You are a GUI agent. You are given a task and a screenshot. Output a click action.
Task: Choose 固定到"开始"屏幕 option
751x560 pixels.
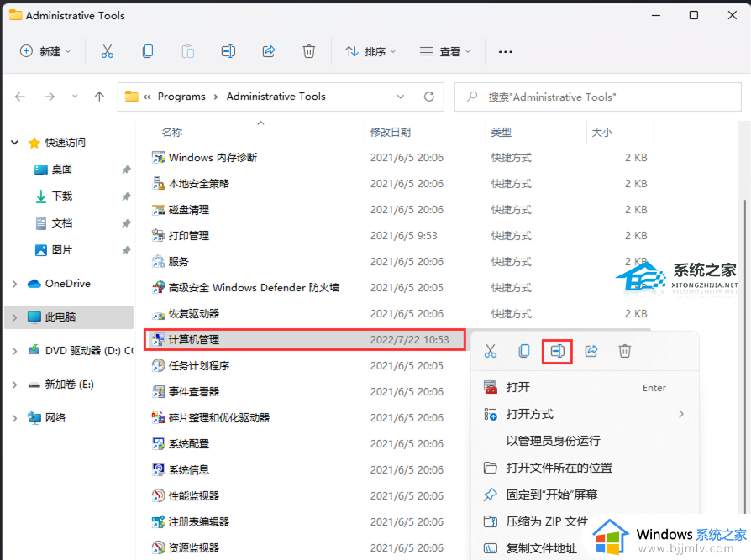pos(585,495)
